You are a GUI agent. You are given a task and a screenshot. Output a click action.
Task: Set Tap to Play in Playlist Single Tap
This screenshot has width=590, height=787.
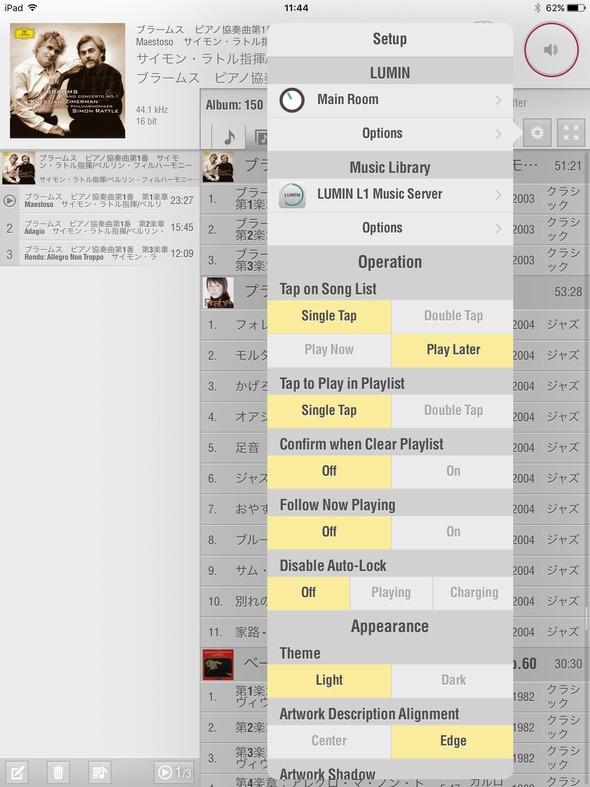tap(329, 411)
